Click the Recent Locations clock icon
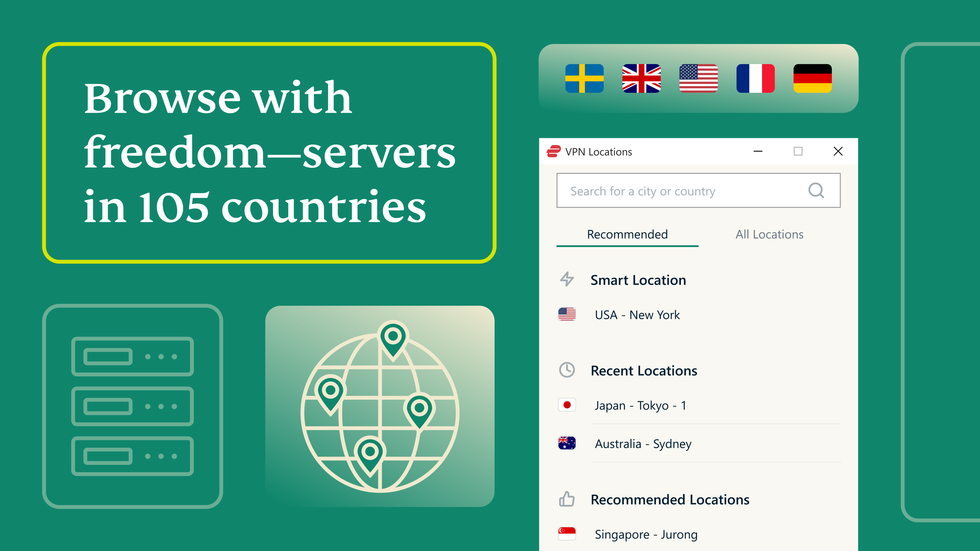 tap(567, 370)
